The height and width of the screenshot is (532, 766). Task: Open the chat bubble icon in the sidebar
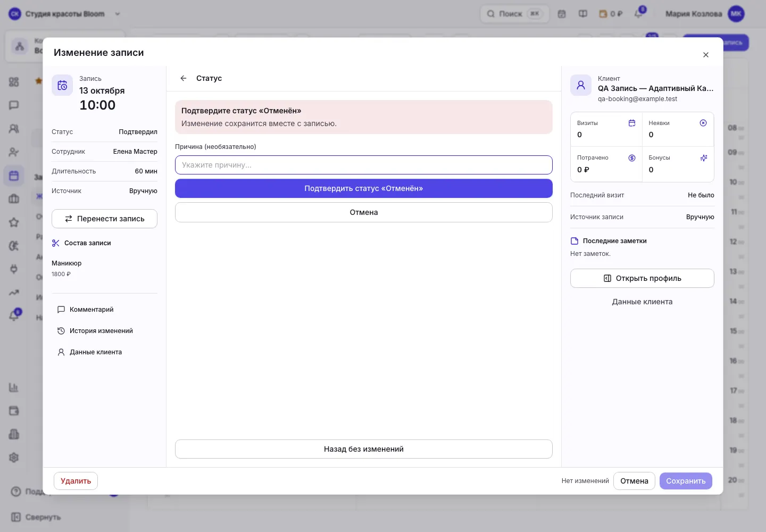[14, 105]
